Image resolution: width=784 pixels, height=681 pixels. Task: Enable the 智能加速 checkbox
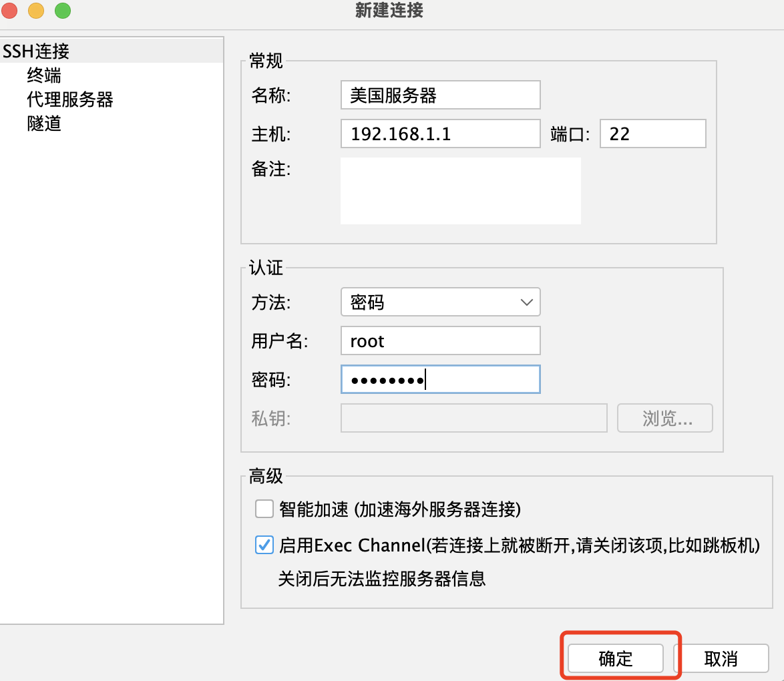(x=264, y=509)
